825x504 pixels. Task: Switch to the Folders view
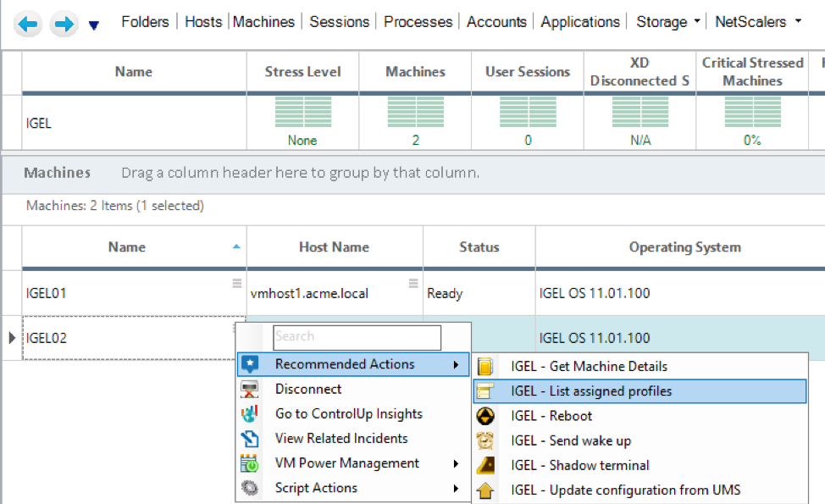click(x=145, y=22)
